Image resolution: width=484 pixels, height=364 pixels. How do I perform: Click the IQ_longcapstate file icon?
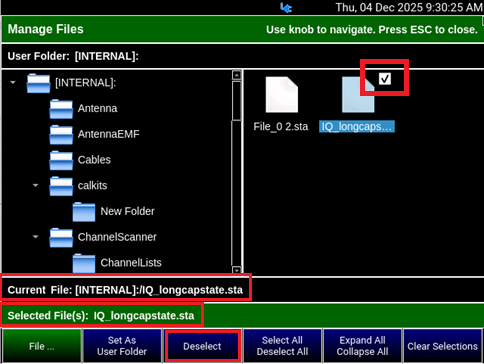click(x=358, y=95)
